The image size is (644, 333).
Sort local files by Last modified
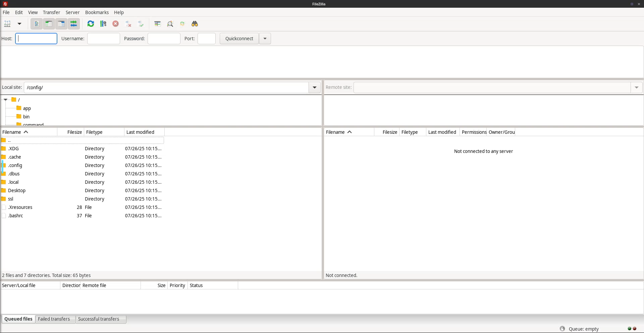coord(145,132)
